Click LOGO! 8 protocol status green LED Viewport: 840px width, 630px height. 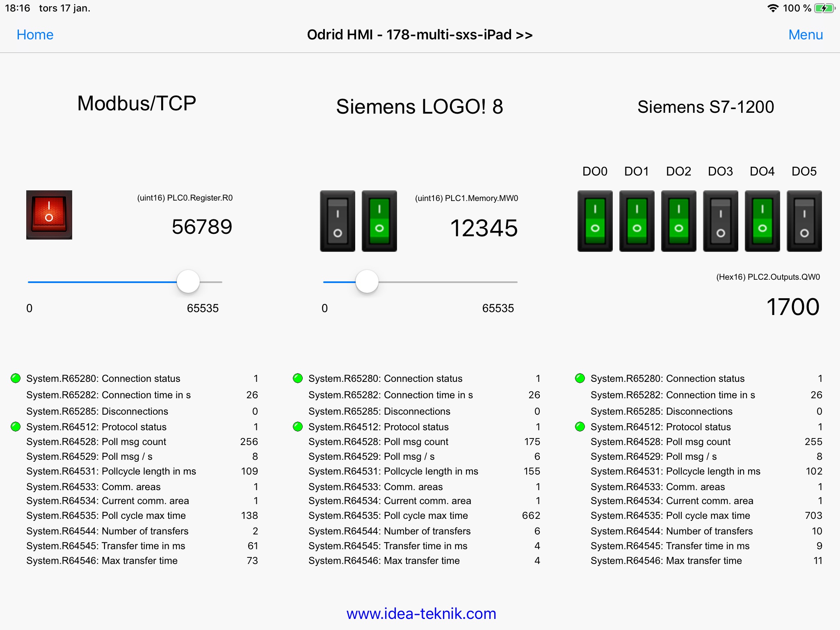[298, 427]
